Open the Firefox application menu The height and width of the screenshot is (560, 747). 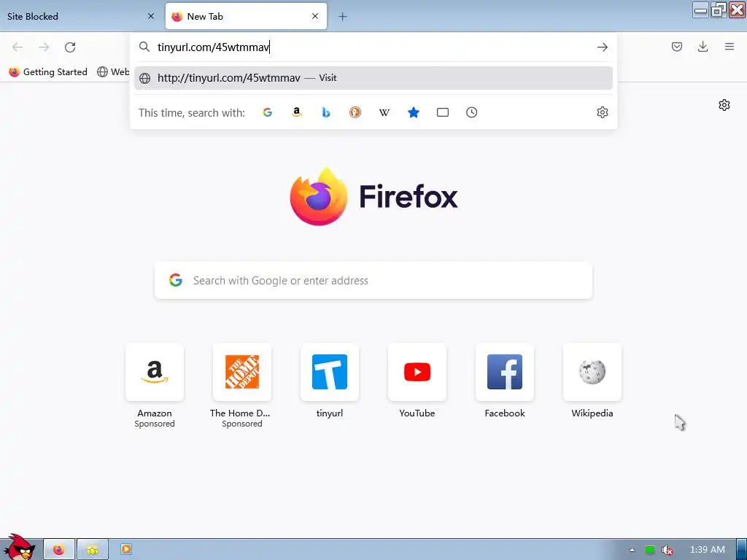pos(729,47)
